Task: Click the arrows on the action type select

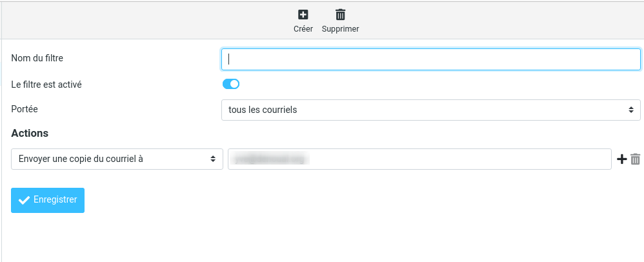Action: (x=213, y=159)
